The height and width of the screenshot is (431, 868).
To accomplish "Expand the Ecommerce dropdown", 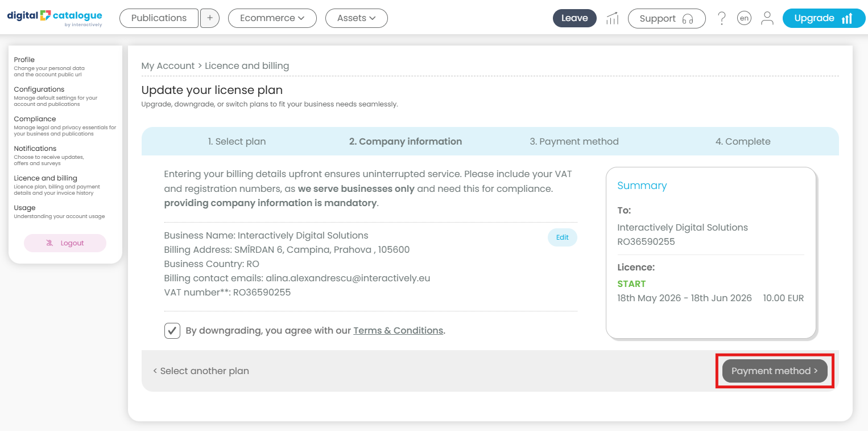I will pos(271,18).
